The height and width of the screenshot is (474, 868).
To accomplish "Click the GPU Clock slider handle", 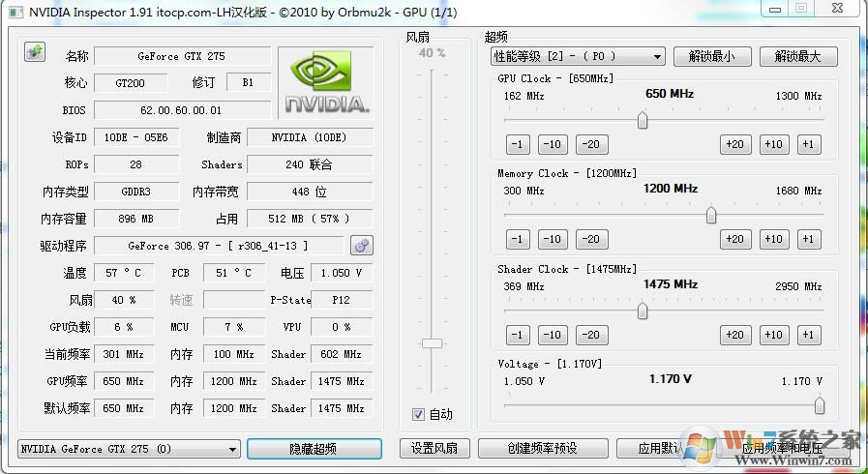I will (x=642, y=120).
